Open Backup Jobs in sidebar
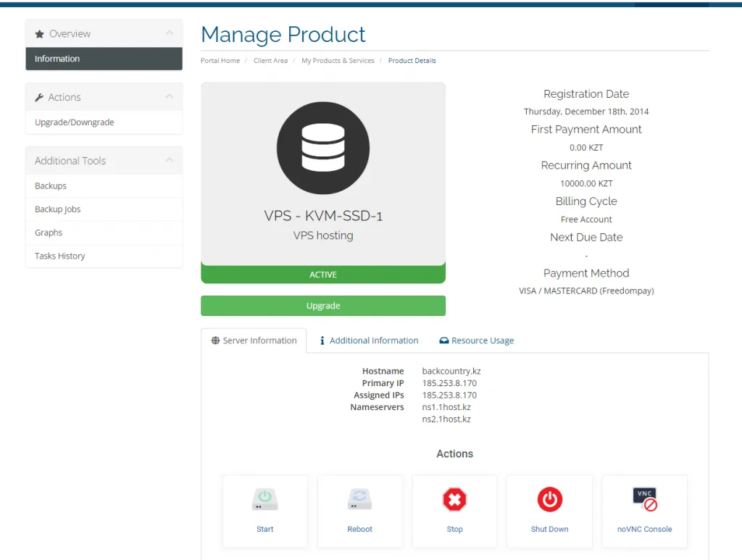The image size is (742, 560). coord(104,209)
